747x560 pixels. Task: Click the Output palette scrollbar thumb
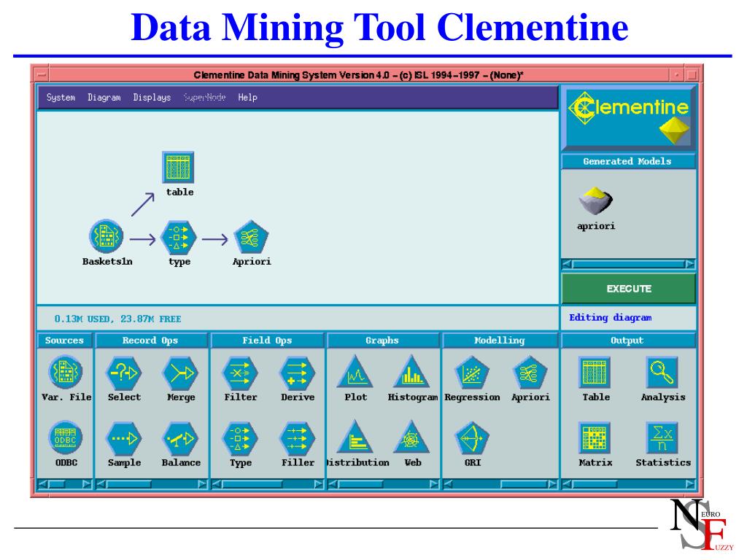click(595, 484)
